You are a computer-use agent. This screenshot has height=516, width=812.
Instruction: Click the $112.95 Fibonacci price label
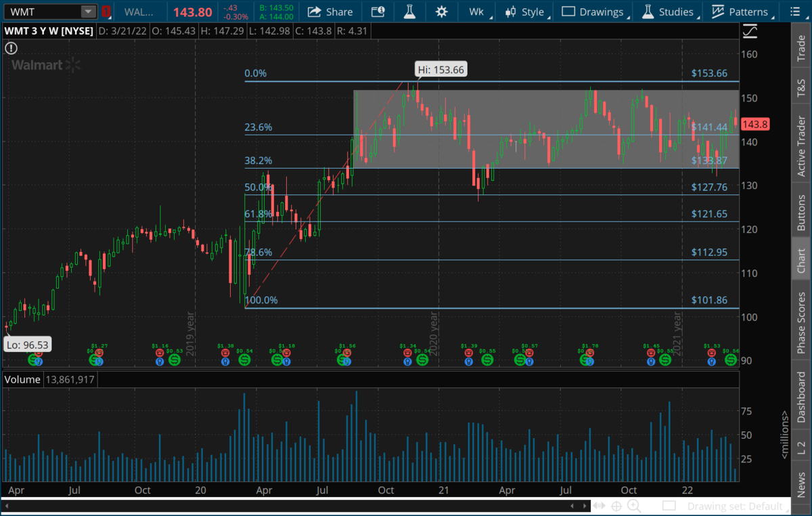(709, 252)
